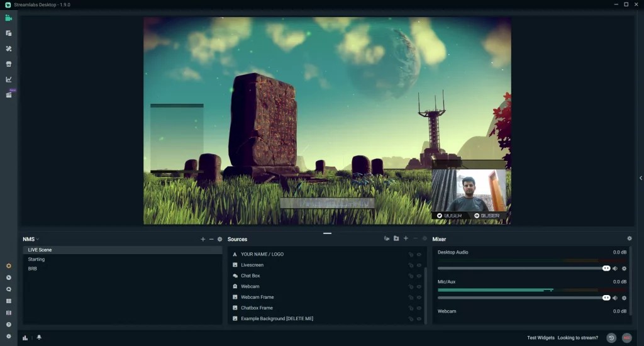Screen dimensions: 644x346
Task: Open the layout copy icon below Editor
Action: click(x=9, y=33)
